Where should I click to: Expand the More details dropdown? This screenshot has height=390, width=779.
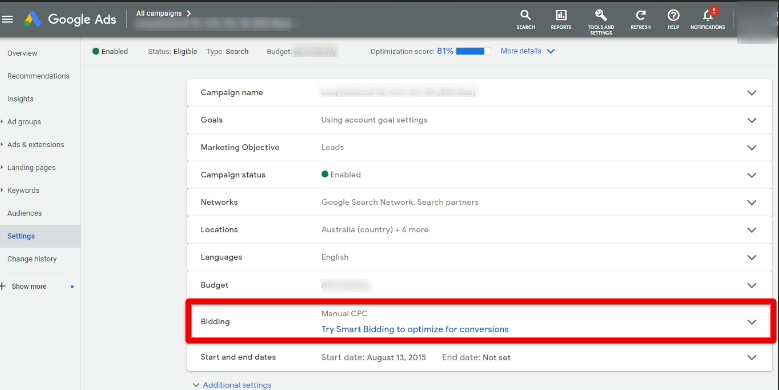[527, 51]
